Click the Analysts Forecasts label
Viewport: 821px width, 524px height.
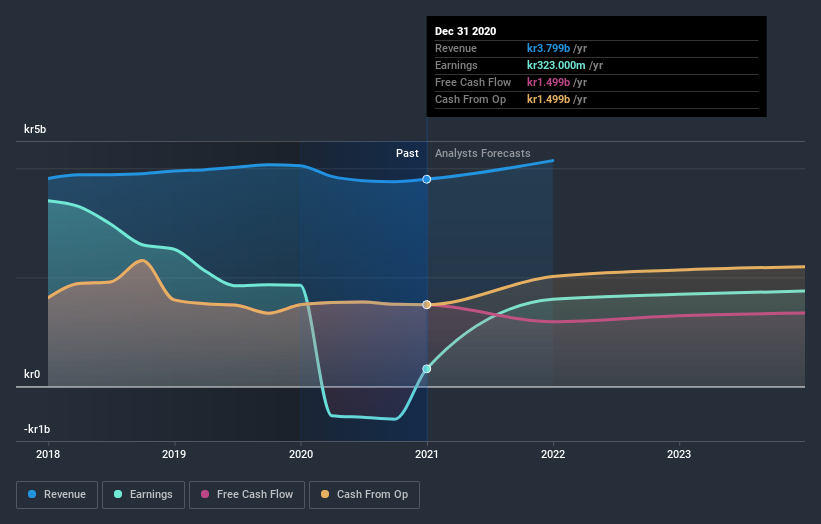(x=482, y=153)
